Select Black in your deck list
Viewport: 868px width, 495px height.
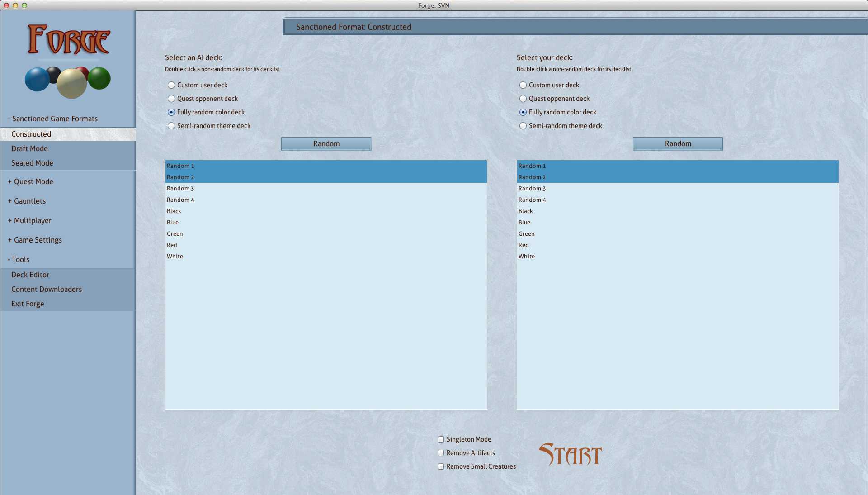click(x=526, y=211)
